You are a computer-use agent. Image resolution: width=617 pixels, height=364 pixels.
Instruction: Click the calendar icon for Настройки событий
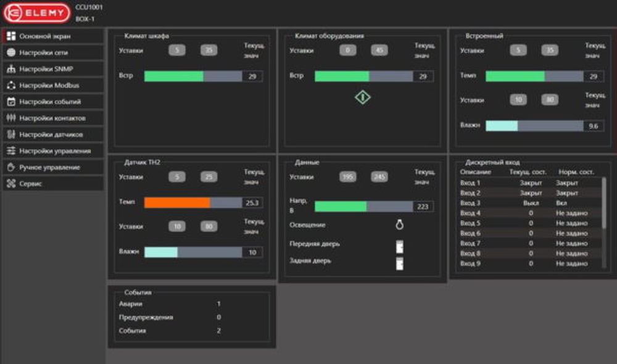click(x=10, y=102)
